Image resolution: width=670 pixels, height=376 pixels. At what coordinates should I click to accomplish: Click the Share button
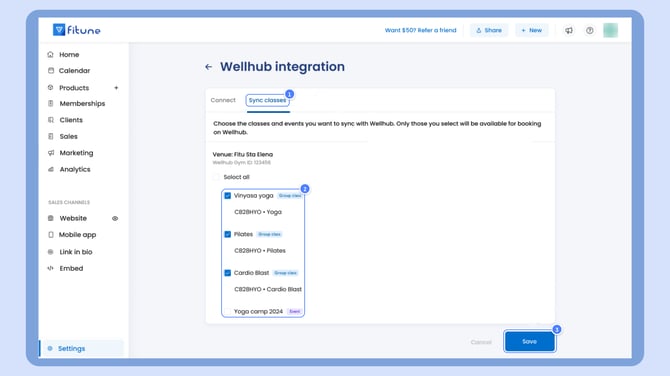489,30
